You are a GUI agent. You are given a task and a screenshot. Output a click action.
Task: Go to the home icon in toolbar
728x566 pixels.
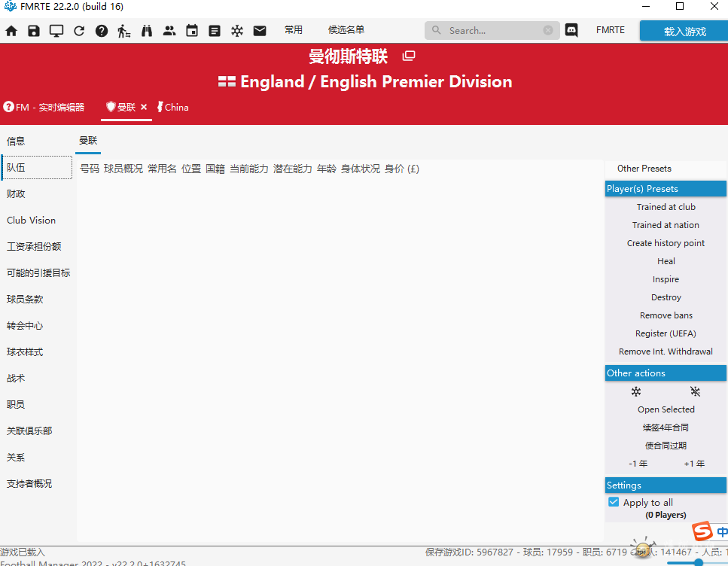pyautogui.click(x=11, y=31)
